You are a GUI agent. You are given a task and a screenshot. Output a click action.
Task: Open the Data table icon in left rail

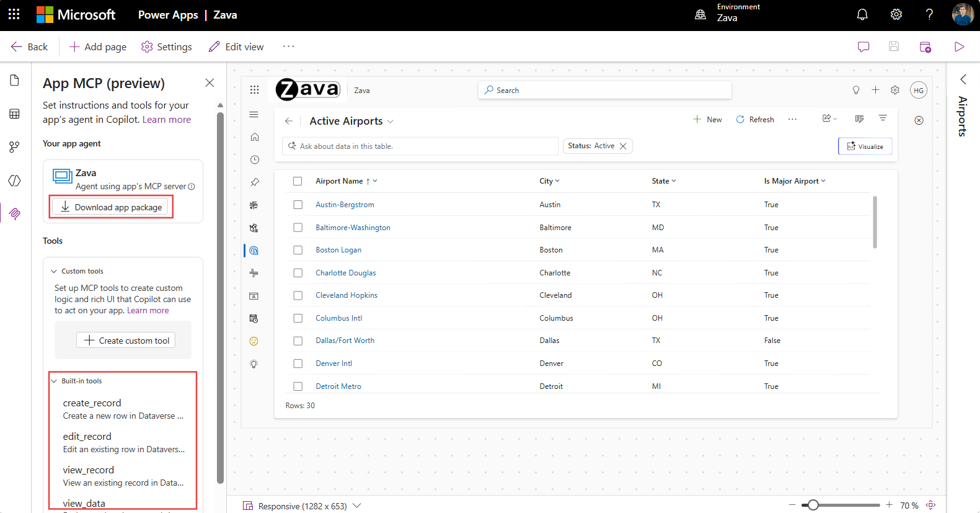pyautogui.click(x=15, y=114)
